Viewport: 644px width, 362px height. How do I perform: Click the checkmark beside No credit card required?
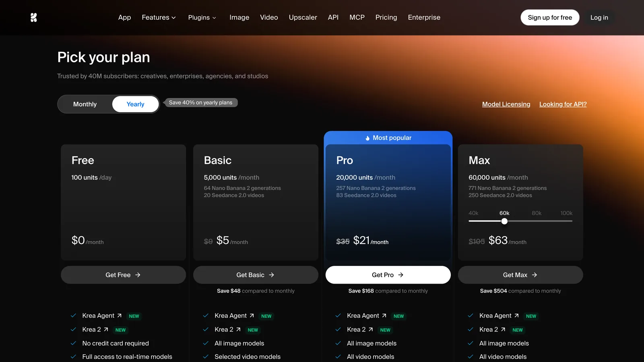click(x=73, y=343)
